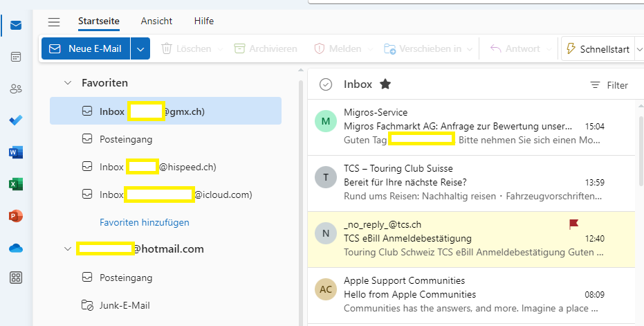Select the gmx.ch Inbox favorite

(165, 111)
